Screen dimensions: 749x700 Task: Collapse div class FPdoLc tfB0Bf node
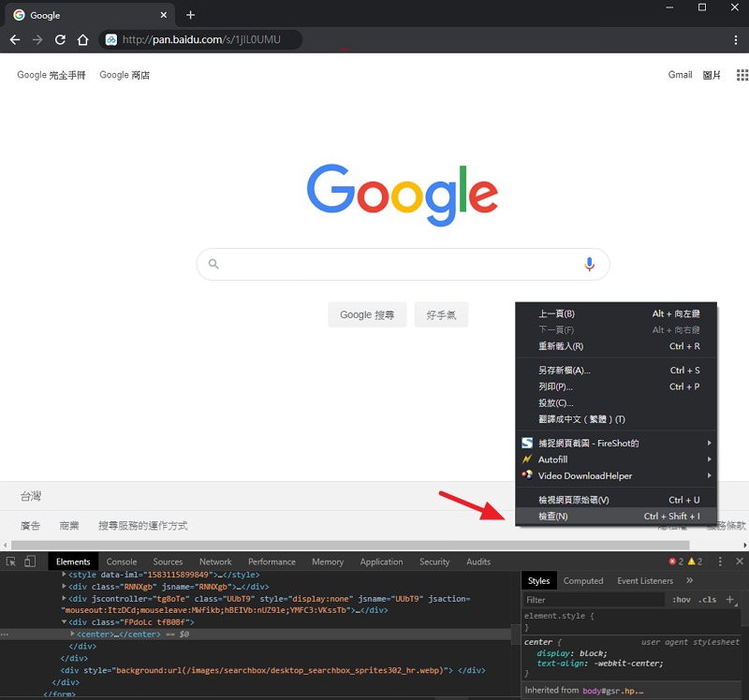click(64, 622)
